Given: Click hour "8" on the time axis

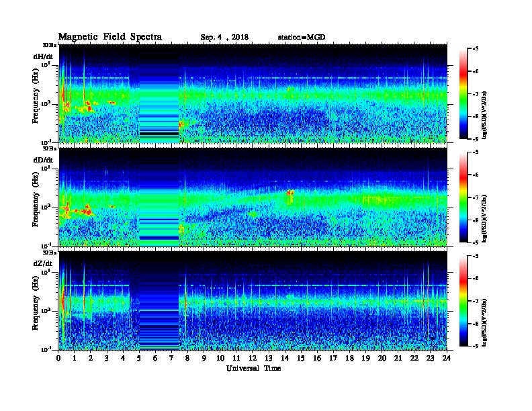Looking at the screenshot, I should [x=187, y=359].
